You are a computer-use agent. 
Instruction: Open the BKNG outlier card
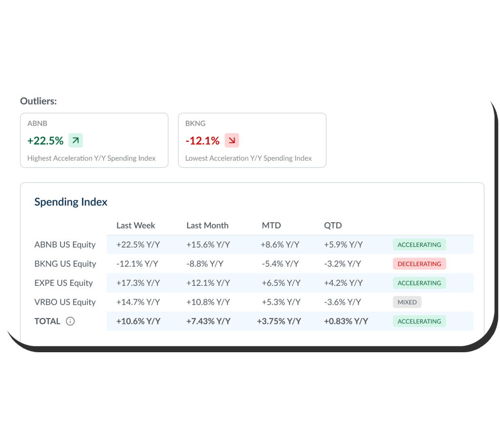(252, 140)
